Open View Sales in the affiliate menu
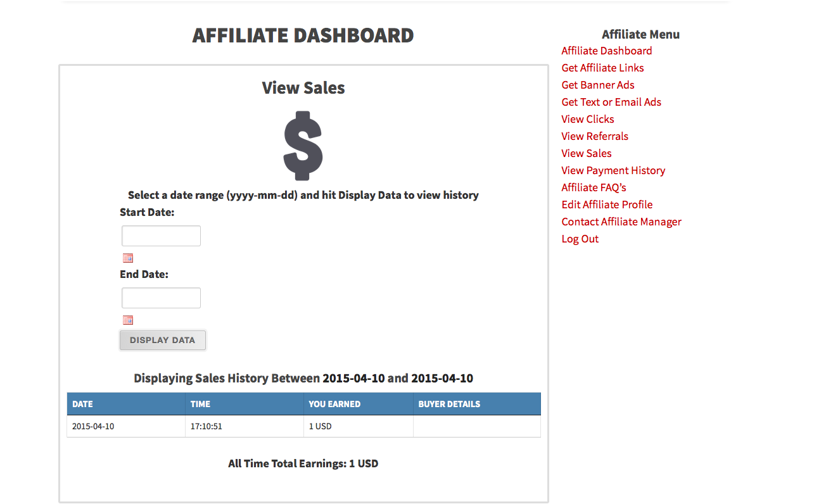This screenshot has height=504, width=814. point(587,153)
